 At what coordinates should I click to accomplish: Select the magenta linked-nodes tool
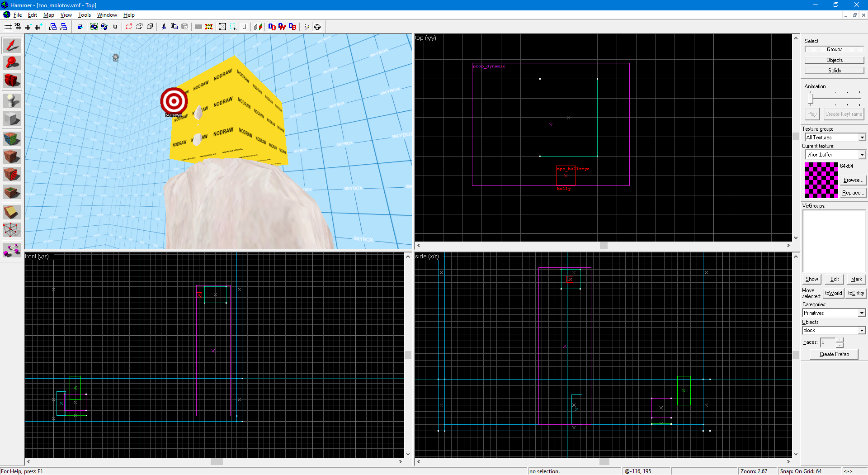(12, 250)
